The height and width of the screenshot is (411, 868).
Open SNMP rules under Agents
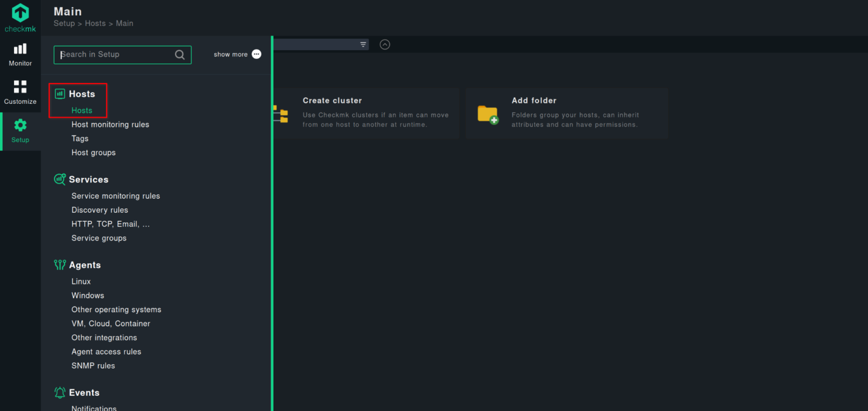(x=93, y=366)
